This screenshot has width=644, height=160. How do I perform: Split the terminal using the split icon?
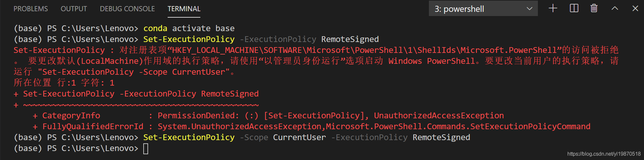coord(574,8)
